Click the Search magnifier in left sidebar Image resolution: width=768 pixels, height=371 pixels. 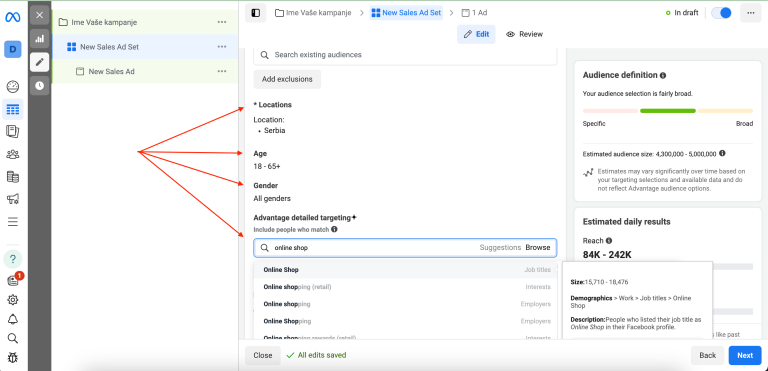point(13,338)
